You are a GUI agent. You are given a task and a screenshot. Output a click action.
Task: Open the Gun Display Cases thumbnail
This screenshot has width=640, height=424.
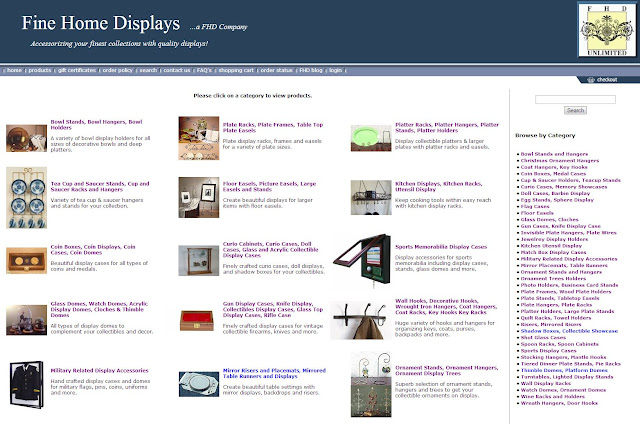pos(197,320)
